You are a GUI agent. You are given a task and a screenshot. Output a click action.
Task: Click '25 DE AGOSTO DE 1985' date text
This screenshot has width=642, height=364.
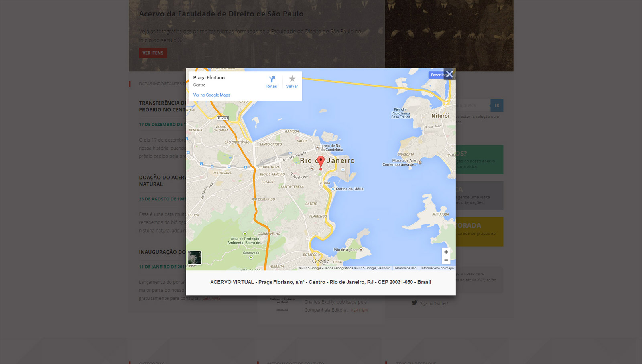pyautogui.click(x=163, y=199)
